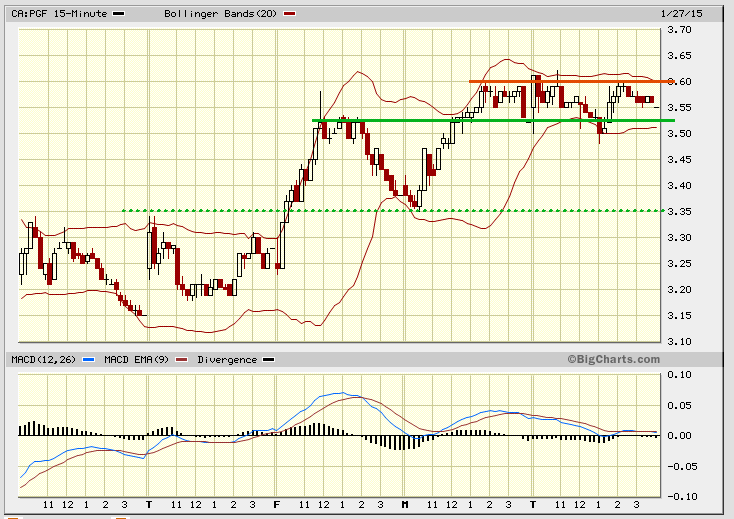Click the red Bollinger Bands legend swatch
Viewport: 734px width, 519px height.
289,14
